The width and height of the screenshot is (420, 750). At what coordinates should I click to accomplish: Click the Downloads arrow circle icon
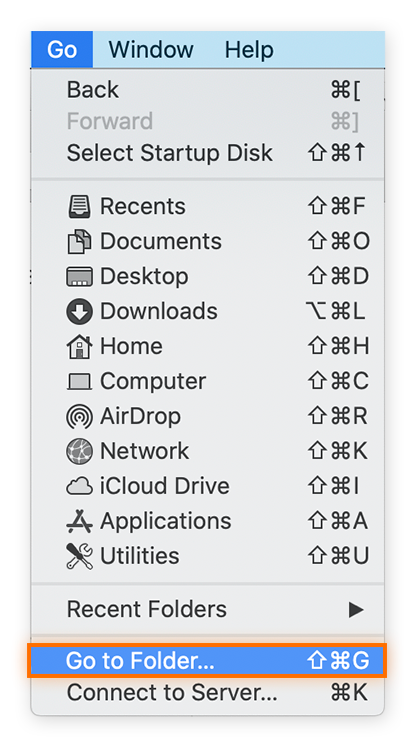click(79, 311)
